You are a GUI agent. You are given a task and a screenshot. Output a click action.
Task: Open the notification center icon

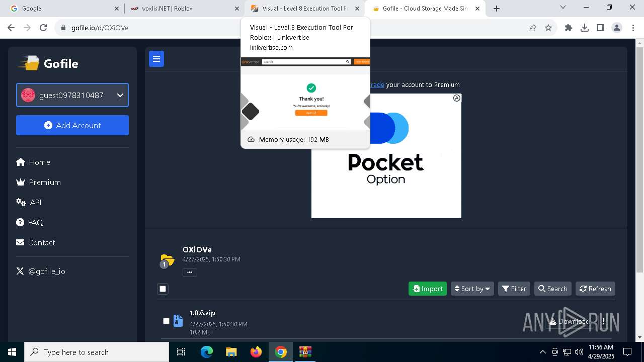tap(627, 352)
